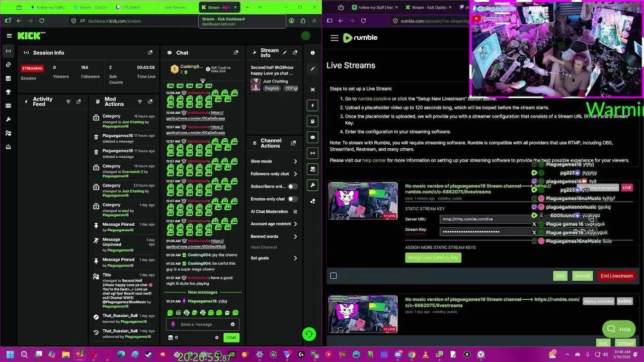Screen dimensions: 644x362
Task: Pop out the Channel Actions panel
Action: click(293, 143)
